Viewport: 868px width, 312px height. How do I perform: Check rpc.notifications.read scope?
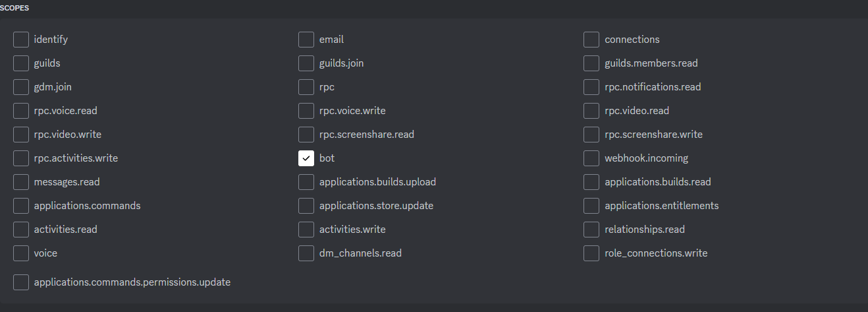pos(591,87)
